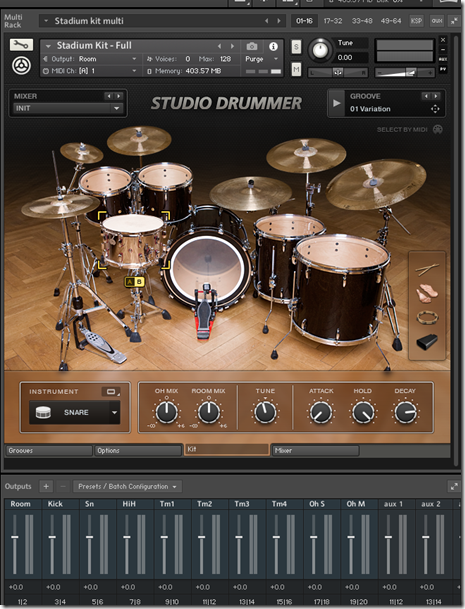Open the Stadium kit multi dropdown
The width and height of the screenshot is (465, 609).
[x=46, y=21]
